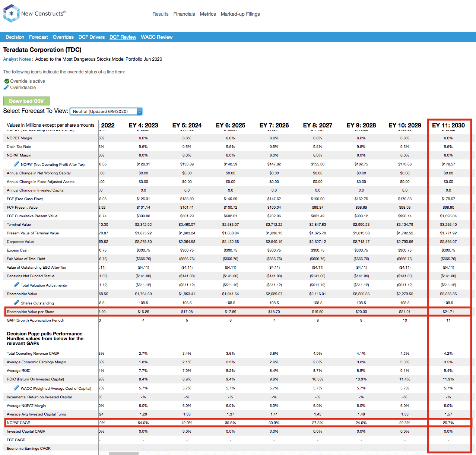Image resolution: width=476 pixels, height=455 pixels.
Task: Select the DCF Review menu item
Action: 123,37
